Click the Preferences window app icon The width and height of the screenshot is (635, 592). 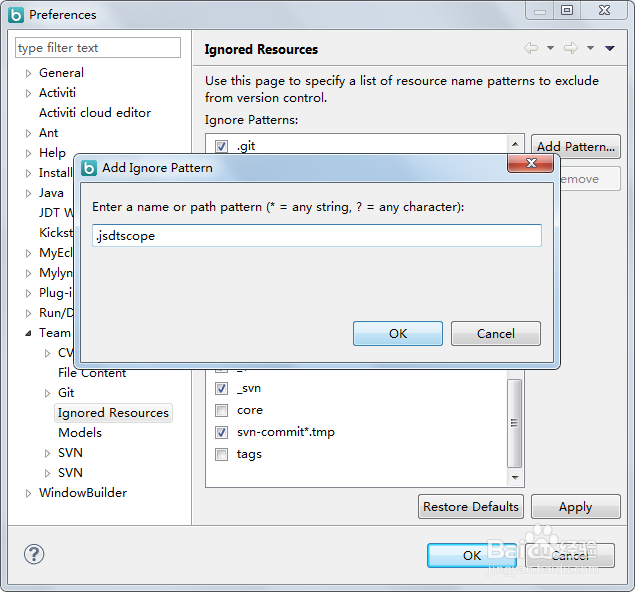[16, 15]
